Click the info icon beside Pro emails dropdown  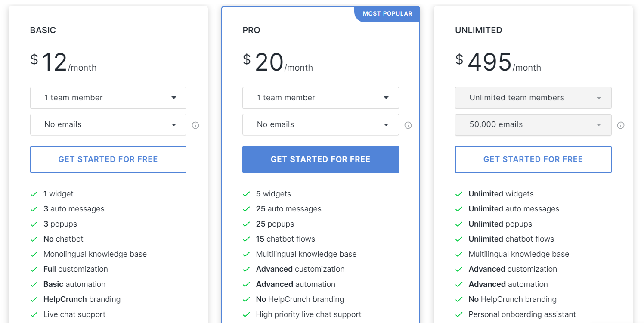[x=408, y=125]
